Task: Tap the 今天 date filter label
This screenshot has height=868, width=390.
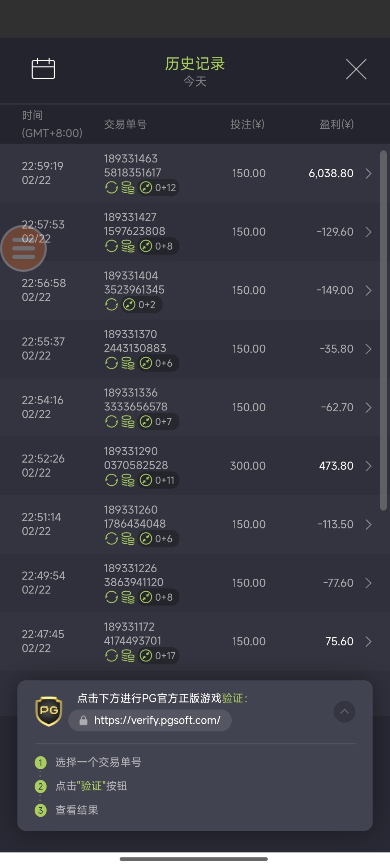Action: [195, 81]
